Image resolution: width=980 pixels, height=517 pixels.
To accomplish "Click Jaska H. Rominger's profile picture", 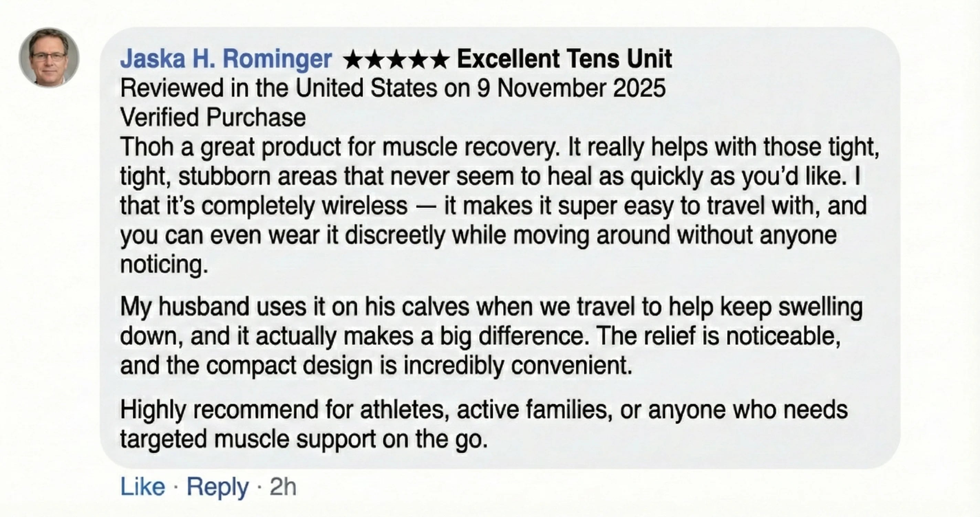I will (x=49, y=57).
